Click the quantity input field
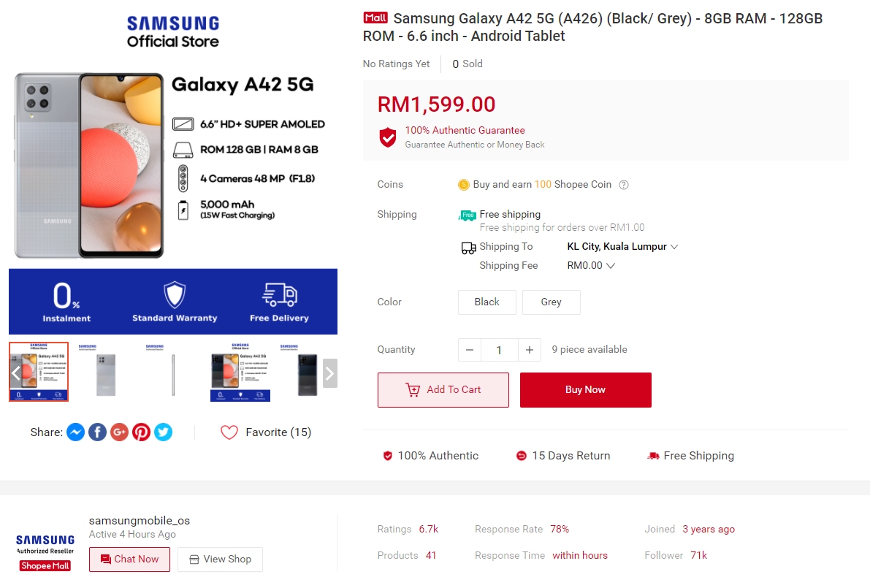 499,350
